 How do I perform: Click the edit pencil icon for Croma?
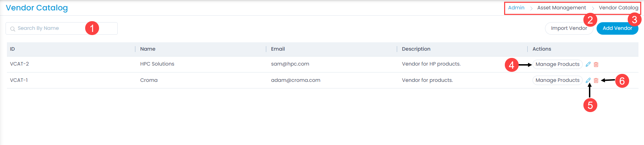click(588, 80)
